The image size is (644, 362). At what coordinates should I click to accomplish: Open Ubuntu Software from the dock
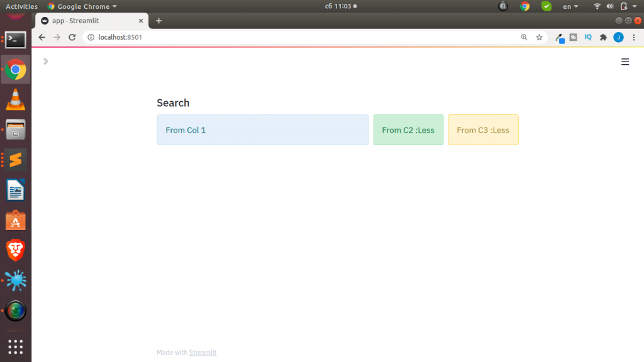[x=16, y=221]
